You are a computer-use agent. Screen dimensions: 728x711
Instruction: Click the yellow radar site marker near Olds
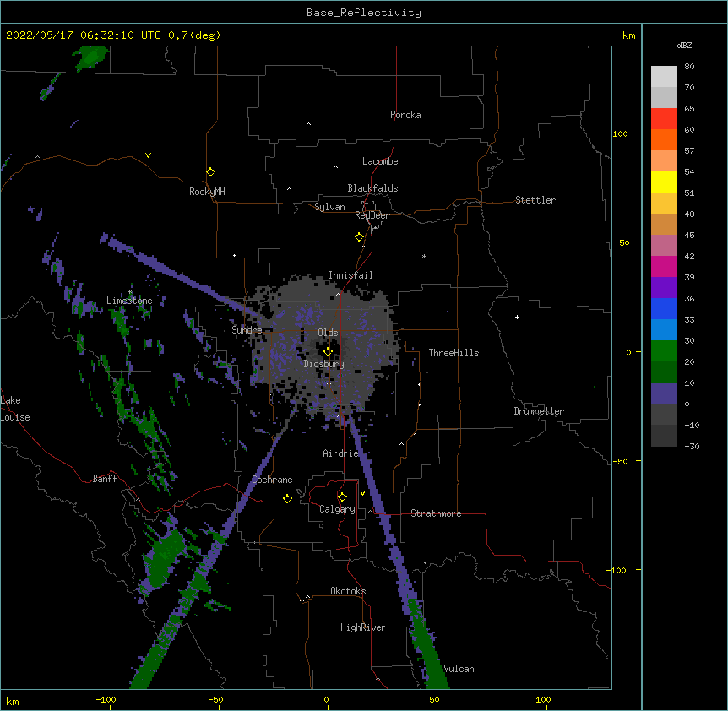click(328, 352)
